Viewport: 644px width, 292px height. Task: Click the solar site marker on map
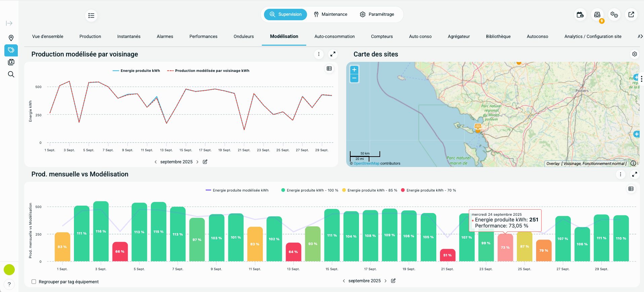click(478, 127)
